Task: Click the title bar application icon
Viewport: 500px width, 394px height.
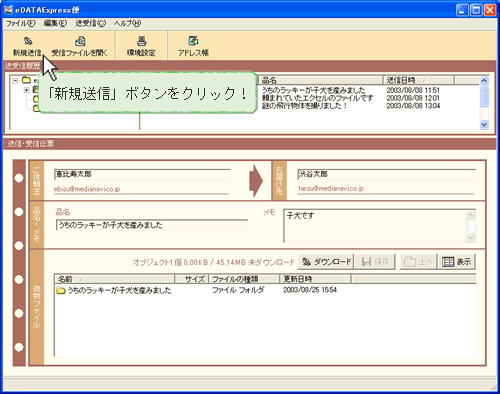Action: pyautogui.click(x=8, y=10)
